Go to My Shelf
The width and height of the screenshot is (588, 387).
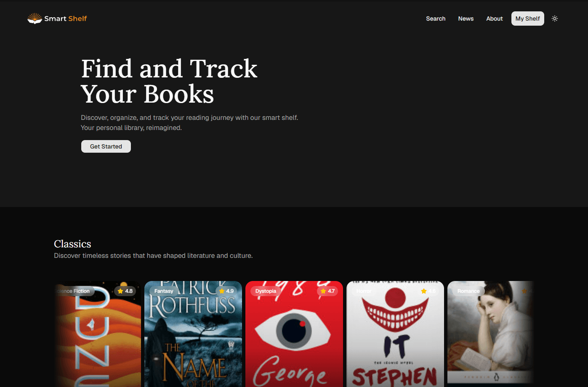(528, 19)
